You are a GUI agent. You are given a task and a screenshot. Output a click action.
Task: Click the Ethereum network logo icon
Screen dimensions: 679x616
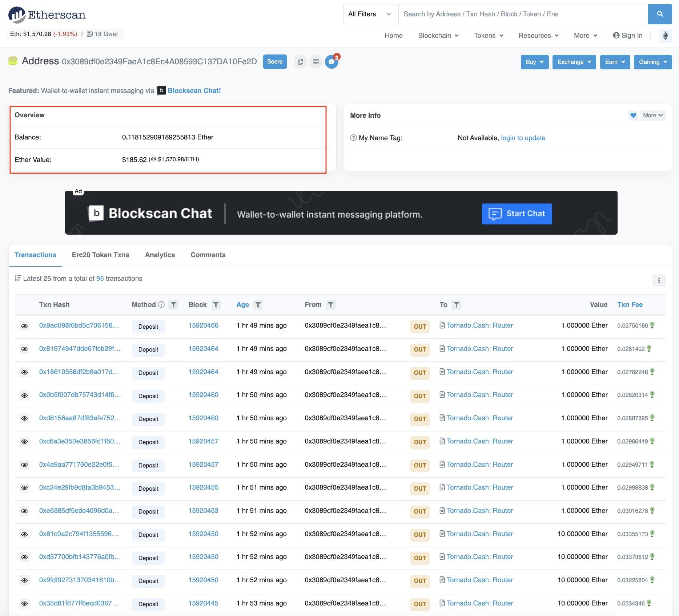[x=665, y=36]
